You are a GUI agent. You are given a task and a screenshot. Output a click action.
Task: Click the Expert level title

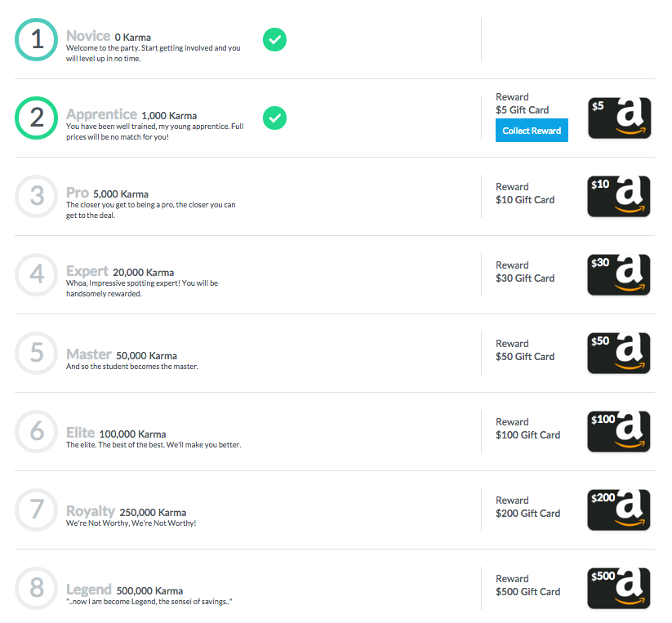(x=87, y=271)
